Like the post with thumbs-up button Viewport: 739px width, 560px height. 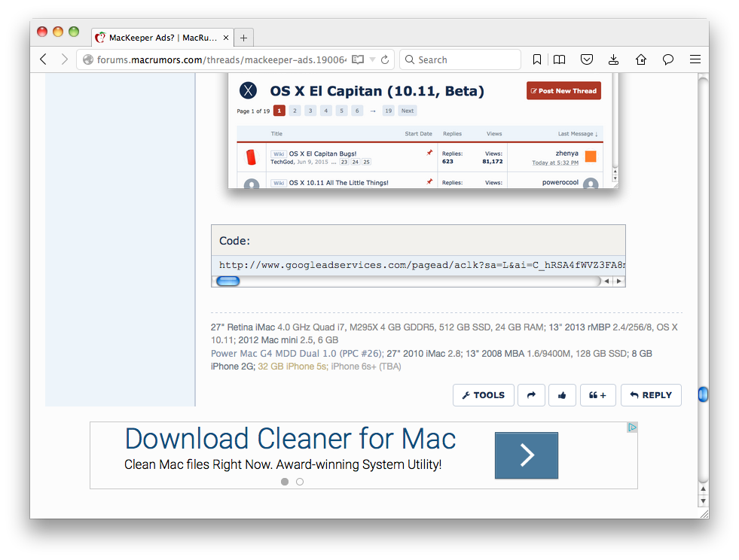tap(562, 395)
